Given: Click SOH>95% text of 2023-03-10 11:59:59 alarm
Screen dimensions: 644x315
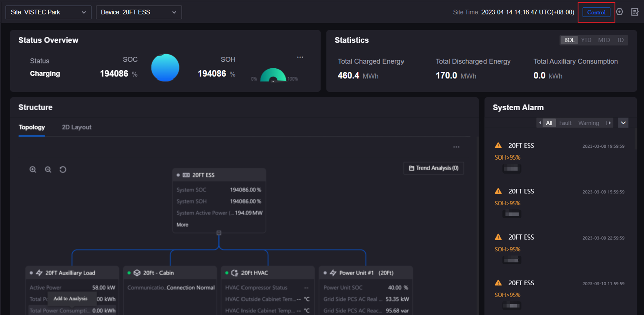Looking at the screenshot, I should (x=507, y=295).
